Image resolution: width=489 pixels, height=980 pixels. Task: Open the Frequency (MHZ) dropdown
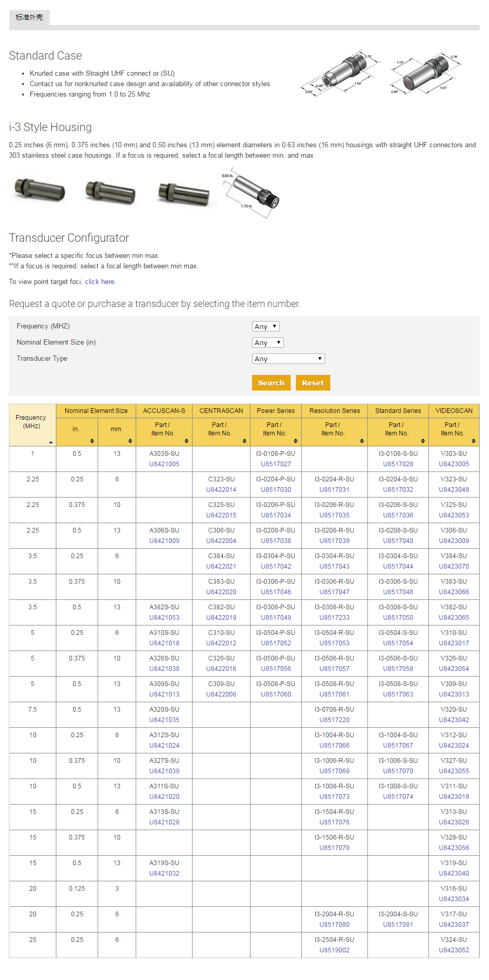tap(266, 326)
